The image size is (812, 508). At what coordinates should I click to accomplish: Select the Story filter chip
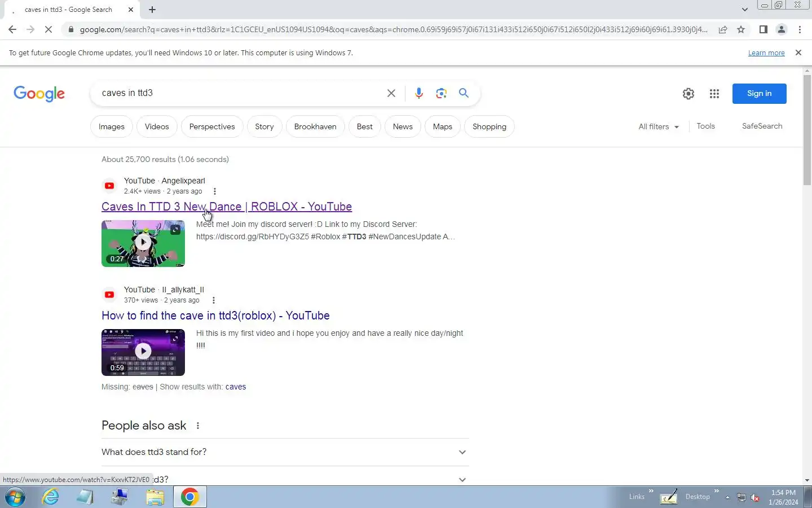[264, 126]
